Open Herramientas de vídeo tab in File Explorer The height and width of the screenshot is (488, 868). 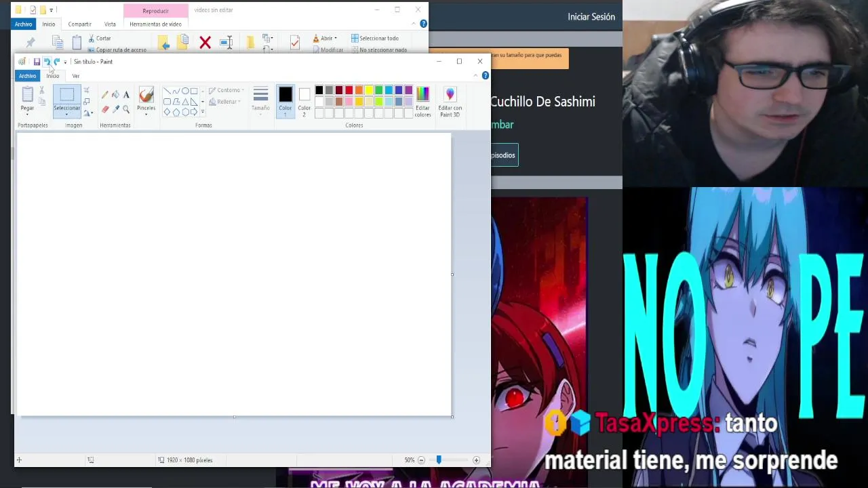tap(155, 24)
